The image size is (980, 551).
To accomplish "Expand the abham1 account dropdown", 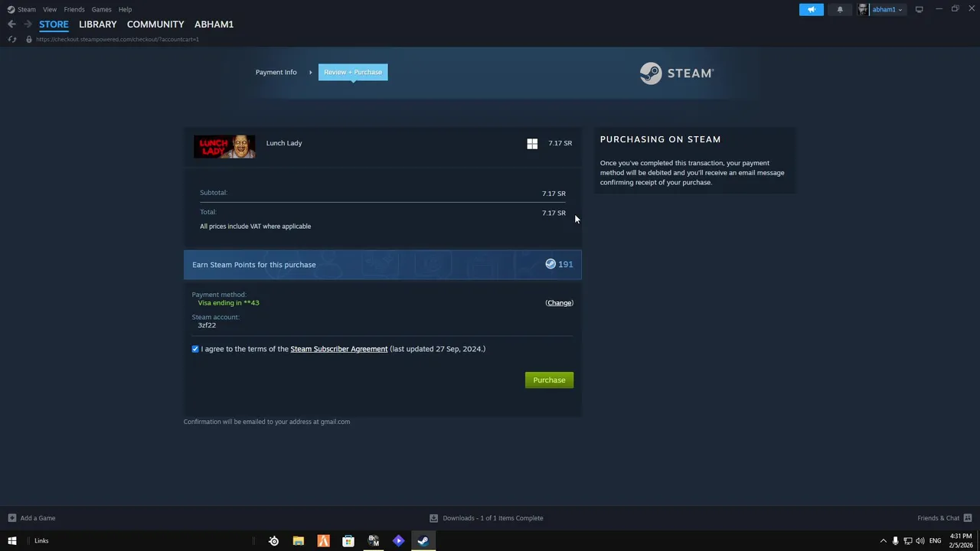I will (x=900, y=10).
